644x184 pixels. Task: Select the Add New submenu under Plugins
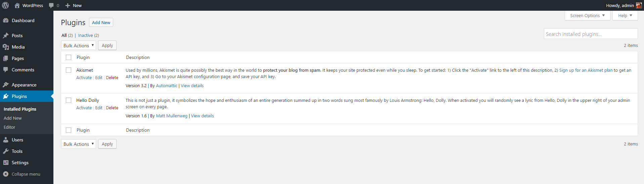[x=13, y=118]
